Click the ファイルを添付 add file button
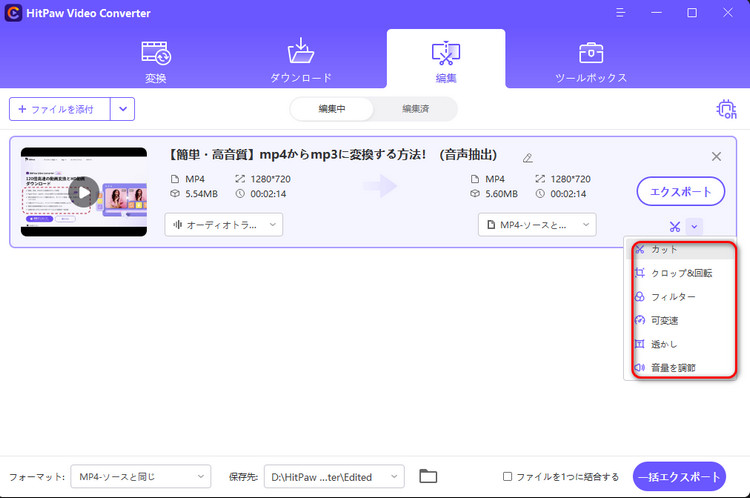 pyautogui.click(x=60, y=109)
